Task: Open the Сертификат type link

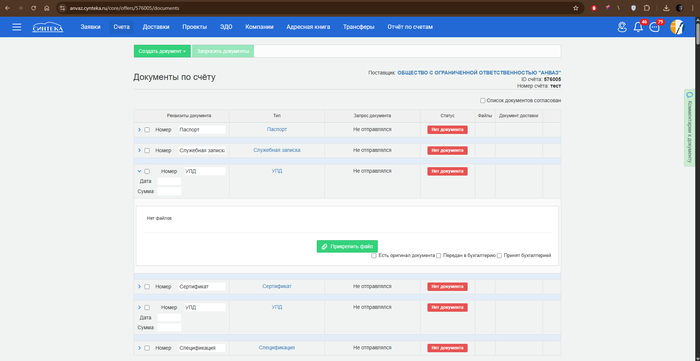Action: (277, 286)
